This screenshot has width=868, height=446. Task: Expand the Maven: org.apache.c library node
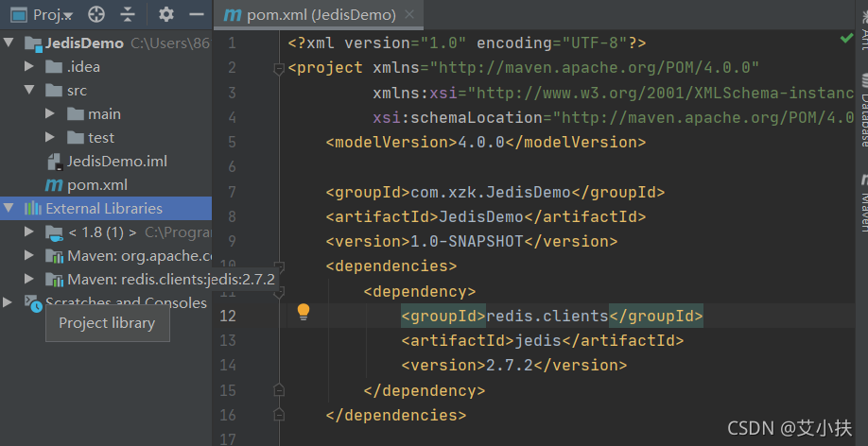pos(29,256)
